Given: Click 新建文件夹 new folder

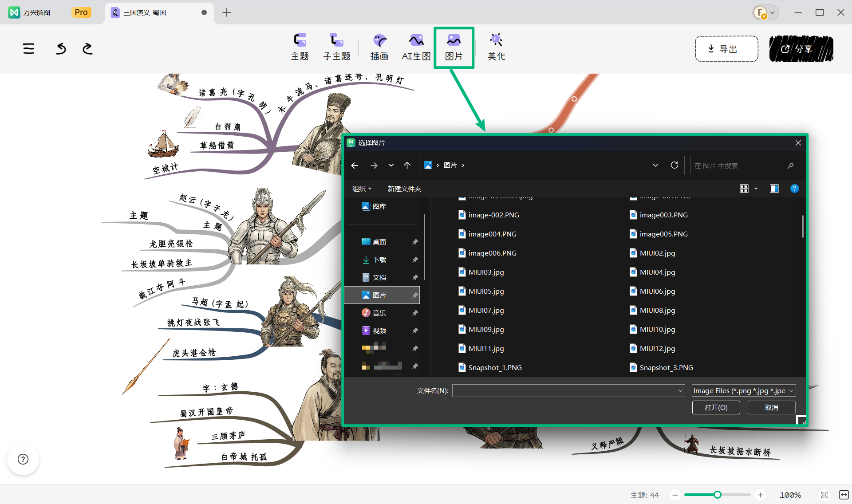Looking at the screenshot, I should 404,189.
